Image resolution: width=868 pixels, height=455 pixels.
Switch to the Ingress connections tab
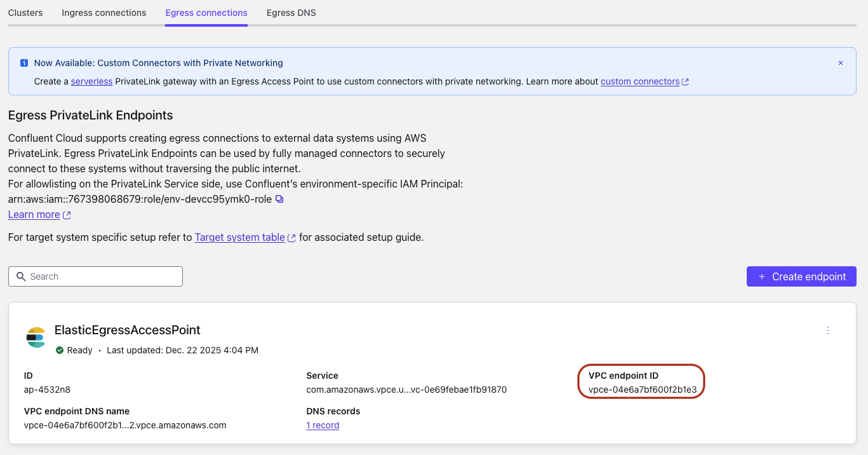(103, 13)
